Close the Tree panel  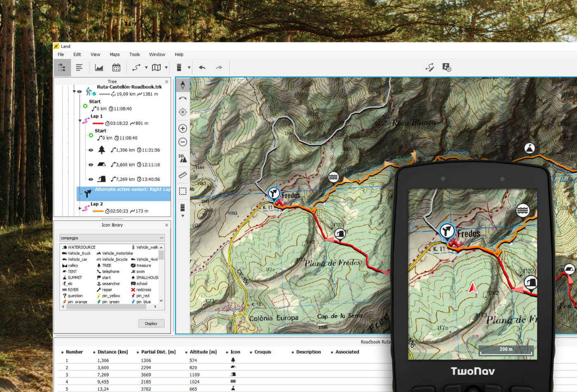tap(167, 82)
